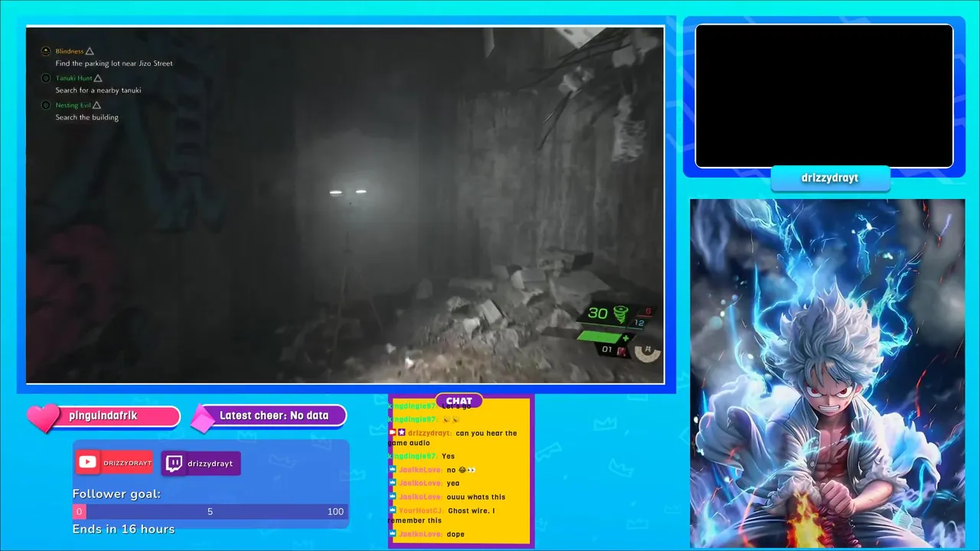Viewport: 980px width, 551px height.
Task: Click JaelkoLove username beside 'dope'
Action: click(420, 533)
